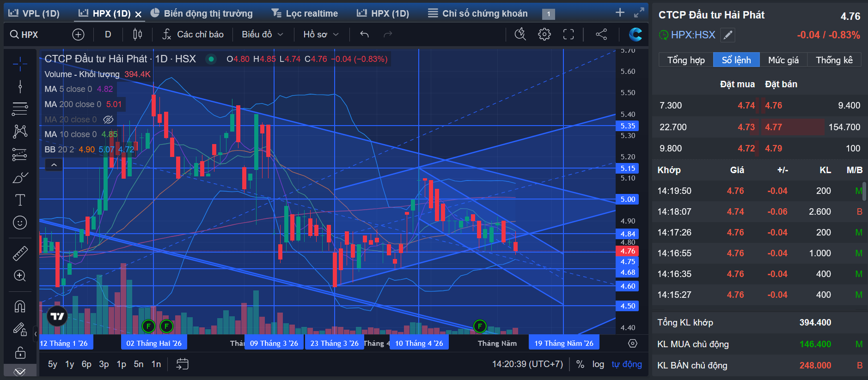This screenshot has width=868, height=380.
Task: Select the Text annotation tool
Action: tap(20, 200)
